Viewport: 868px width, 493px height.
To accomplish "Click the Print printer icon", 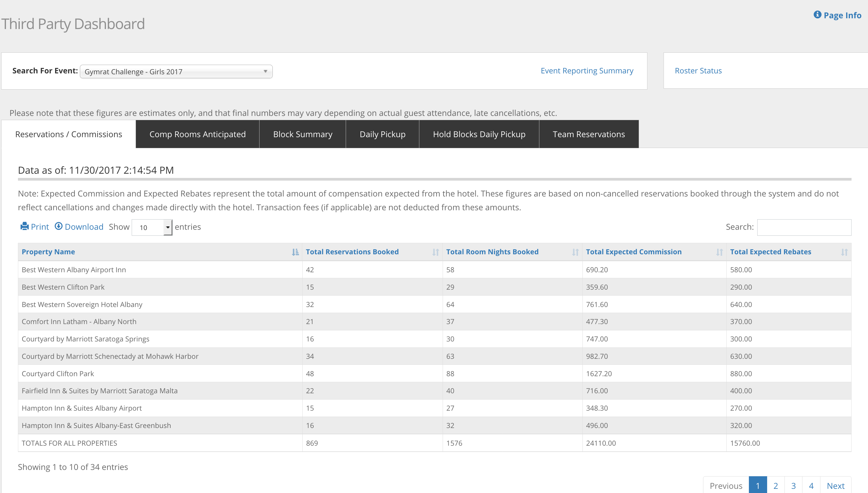I will click(x=24, y=226).
